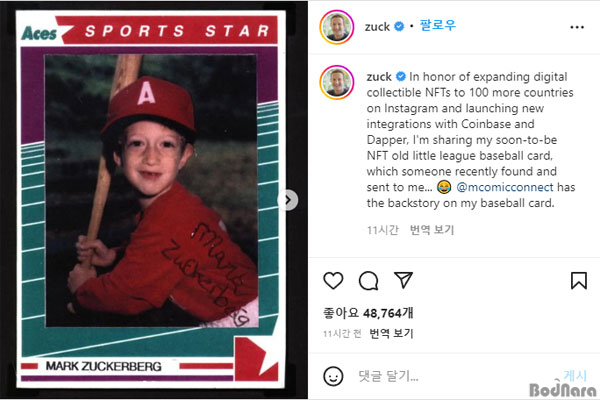This screenshot has width=600, height=400.
Task: View likes list at 좋아요 48,764개
Action: click(368, 313)
